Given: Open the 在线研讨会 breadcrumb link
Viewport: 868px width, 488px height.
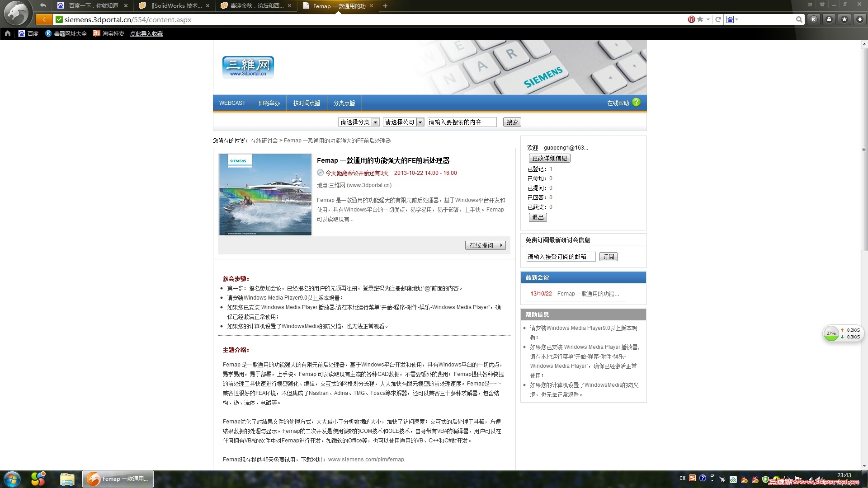Looking at the screenshot, I should pyautogui.click(x=264, y=141).
